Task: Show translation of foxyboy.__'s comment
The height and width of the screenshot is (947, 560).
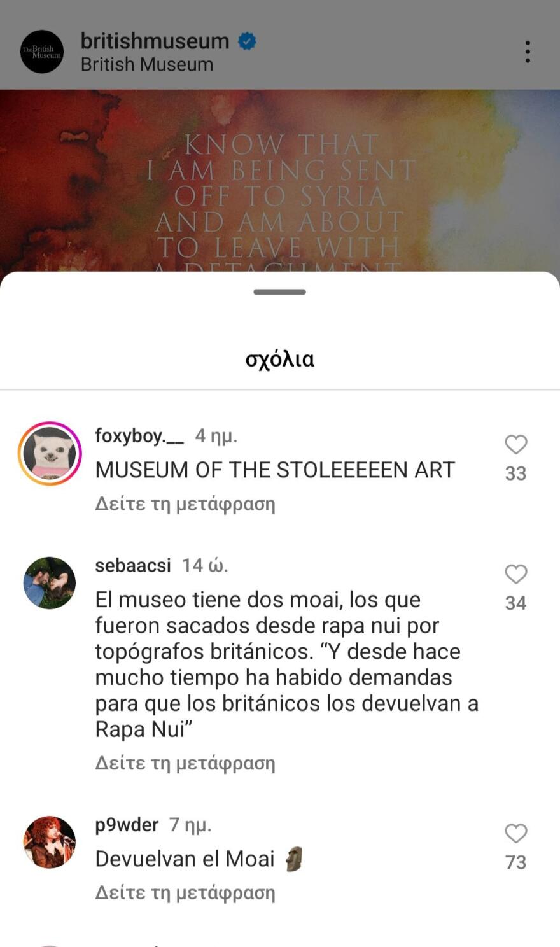Action: point(185,504)
